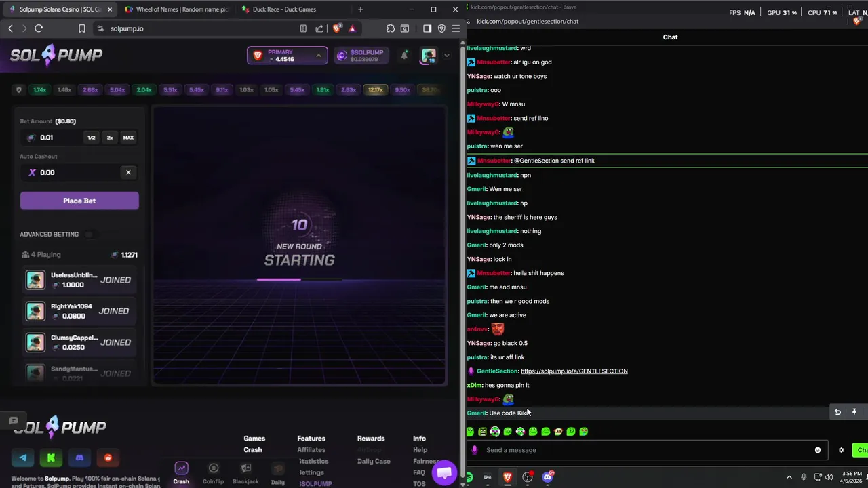Click the fairness shield icon before crash history

(18, 90)
